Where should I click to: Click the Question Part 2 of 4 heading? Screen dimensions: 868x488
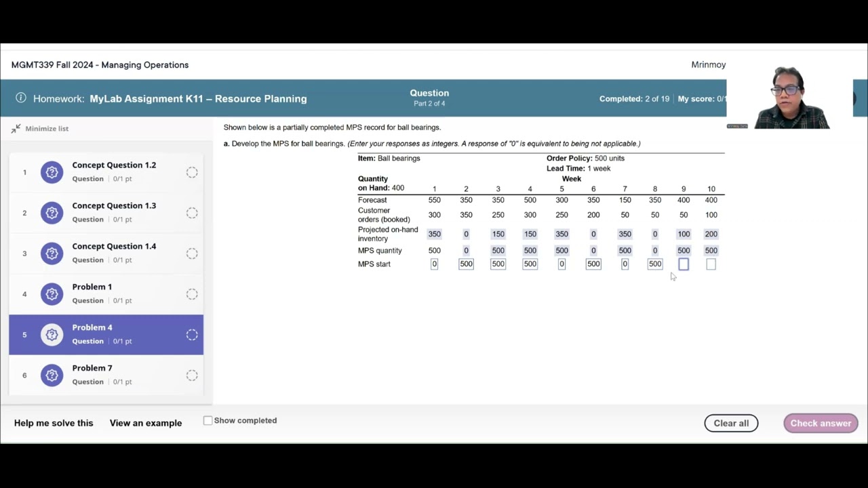(429, 98)
